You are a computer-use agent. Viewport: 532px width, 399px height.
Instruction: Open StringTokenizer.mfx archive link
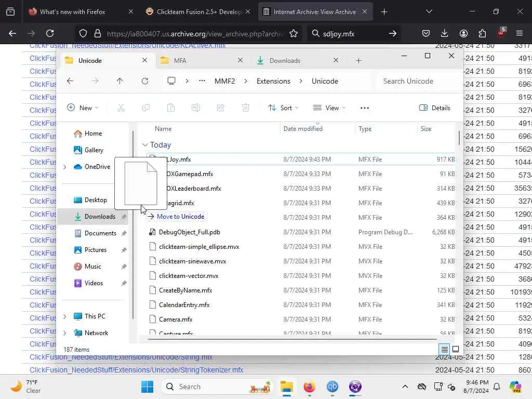[x=137, y=370]
